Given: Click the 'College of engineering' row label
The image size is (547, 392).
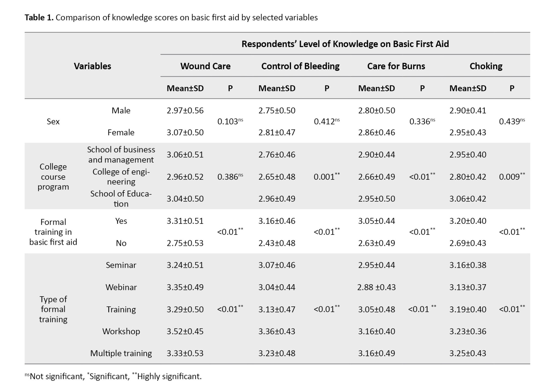Looking at the screenshot, I should click(x=121, y=177).
